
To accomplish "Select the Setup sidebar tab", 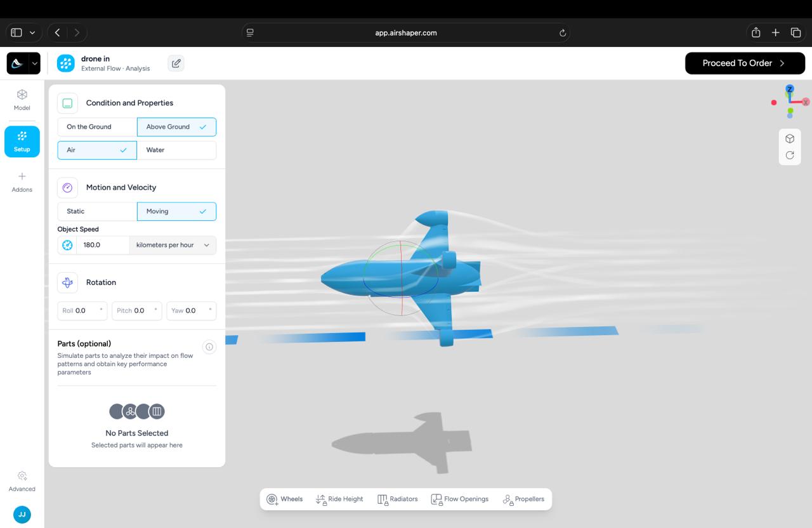I will (22, 142).
